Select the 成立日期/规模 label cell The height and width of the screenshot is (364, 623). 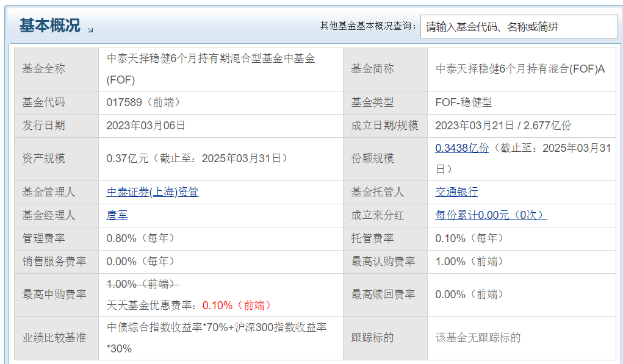pos(386,126)
